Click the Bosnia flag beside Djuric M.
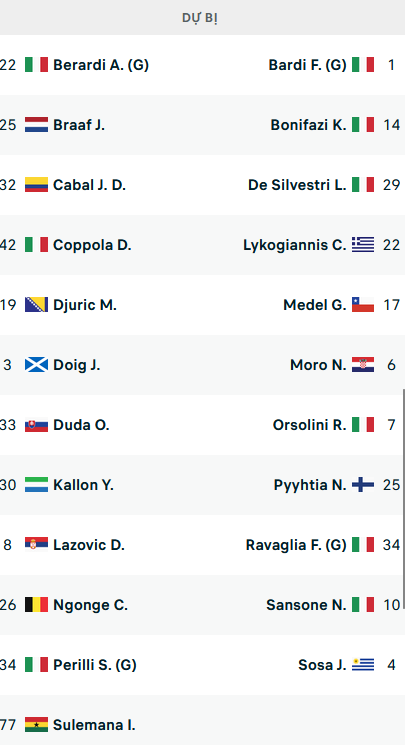The height and width of the screenshot is (745, 405). point(36,304)
